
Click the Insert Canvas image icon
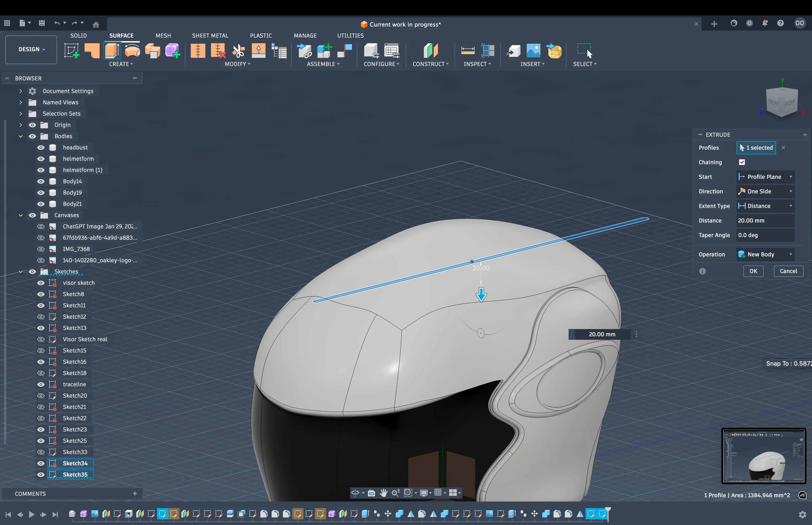[x=533, y=51]
